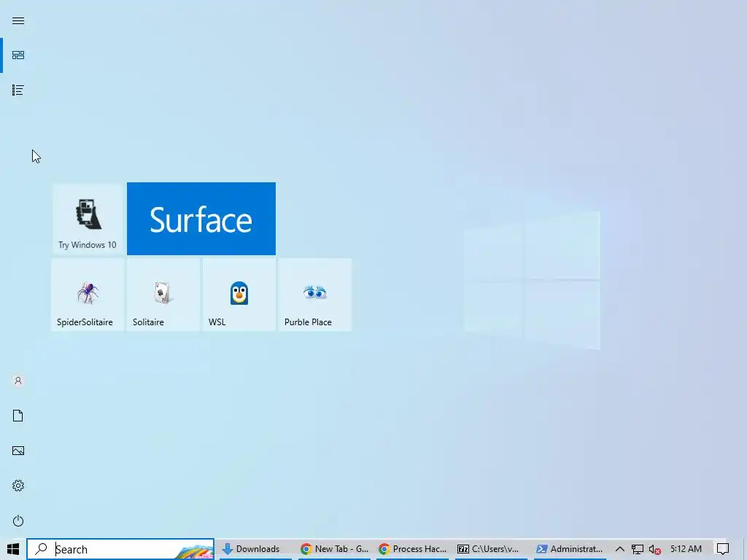The width and height of the screenshot is (747, 560).
Task: Click the search magnifier icon
Action: (42, 549)
